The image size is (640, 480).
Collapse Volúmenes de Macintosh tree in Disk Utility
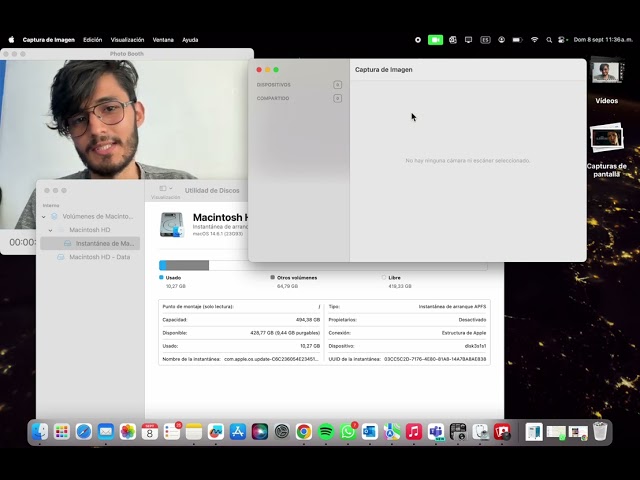(x=44, y=217)
